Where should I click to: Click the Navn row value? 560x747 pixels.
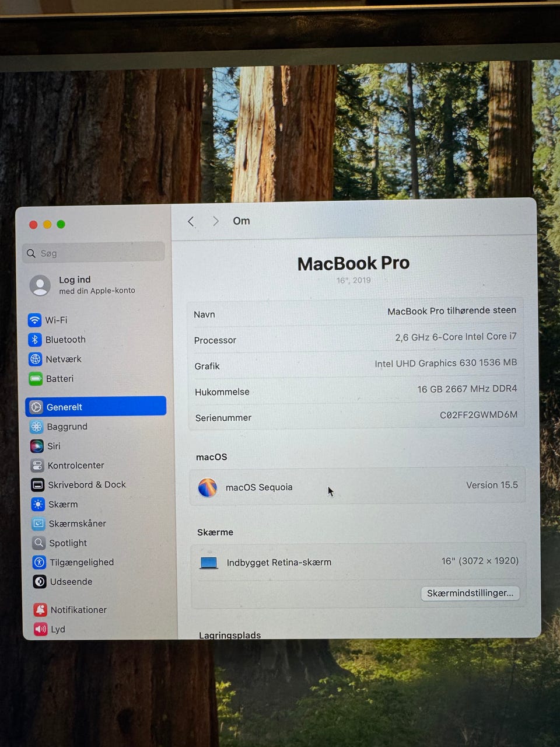pos(452,310)
